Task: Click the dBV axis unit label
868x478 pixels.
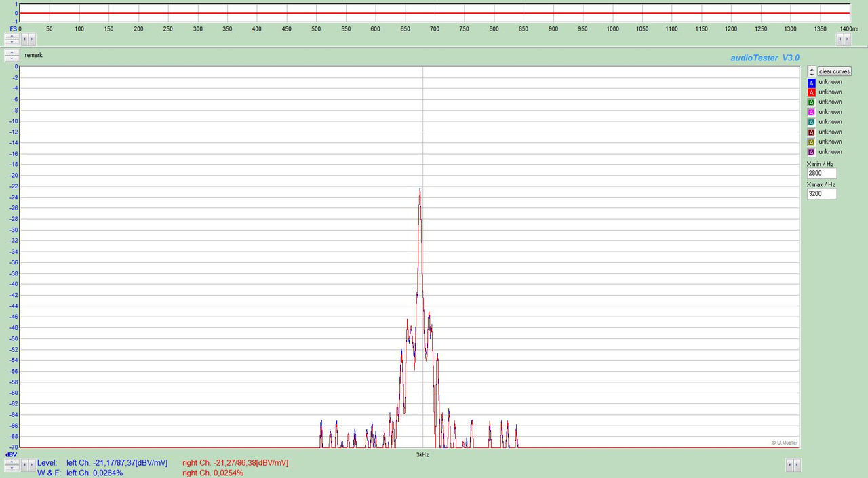Action: click(11, 455)
